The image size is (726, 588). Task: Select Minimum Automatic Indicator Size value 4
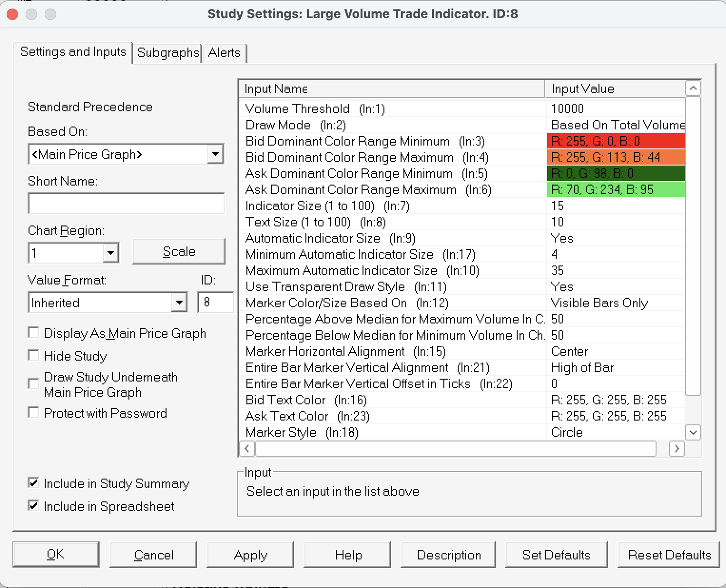tap(554, 255)
